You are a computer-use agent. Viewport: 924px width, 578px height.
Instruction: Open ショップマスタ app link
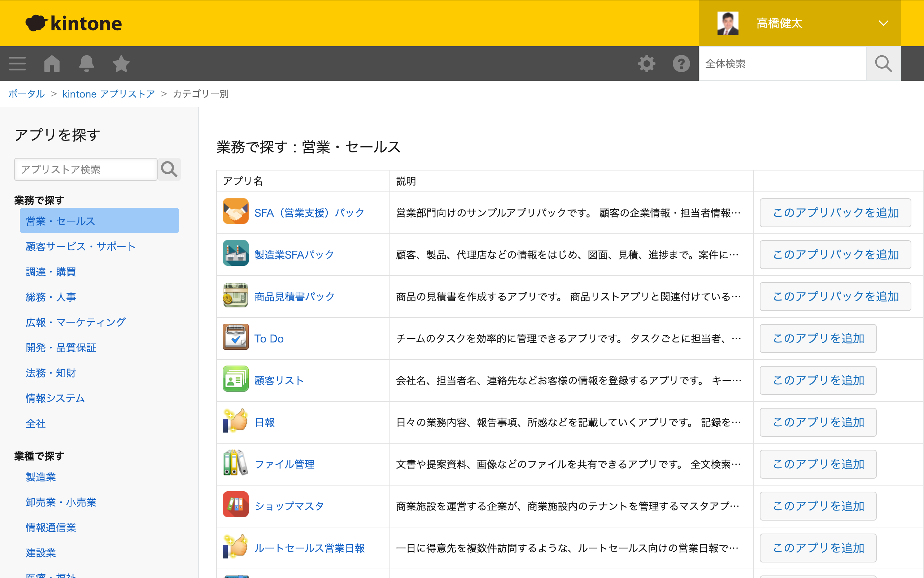coord(289,506)
